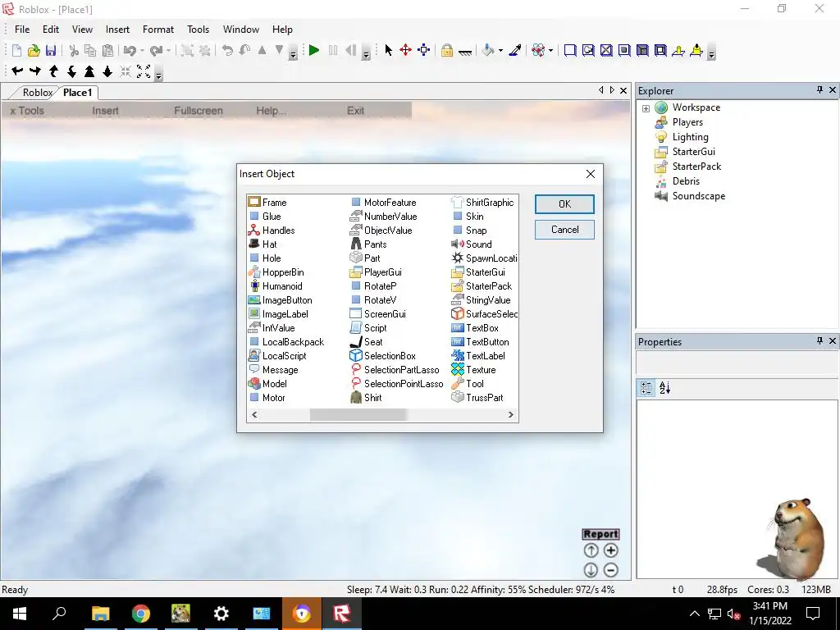Viewport: 840px width, 630px height.
Task: Select Script in the Insert Object list
Action: 368,328
